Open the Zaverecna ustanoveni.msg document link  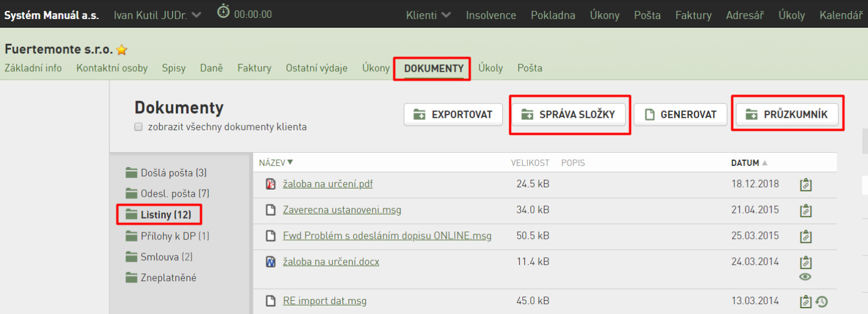[x=342, y=210]
